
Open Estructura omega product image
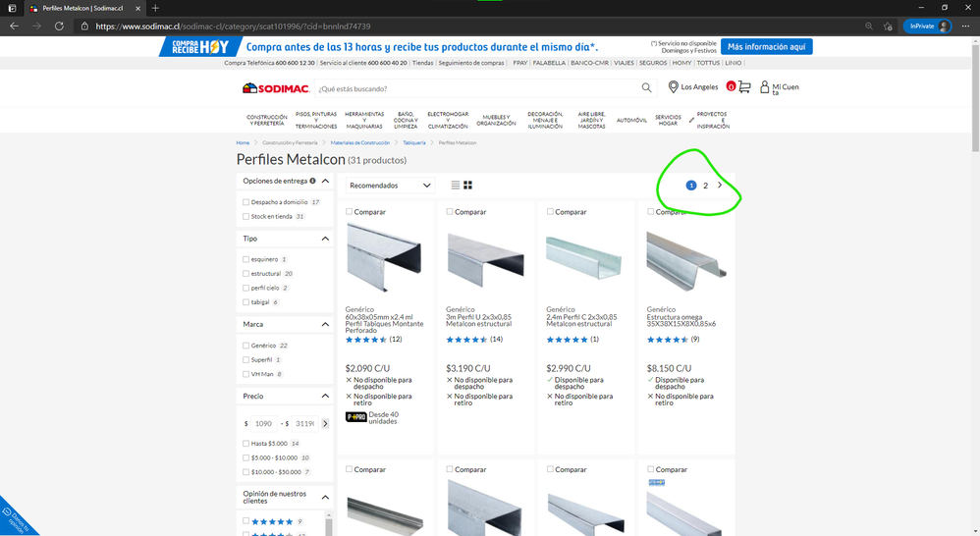(x=686, y=260)
